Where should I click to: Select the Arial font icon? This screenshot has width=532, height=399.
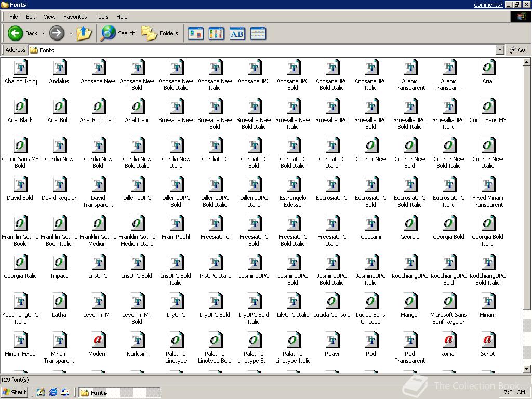488,67
